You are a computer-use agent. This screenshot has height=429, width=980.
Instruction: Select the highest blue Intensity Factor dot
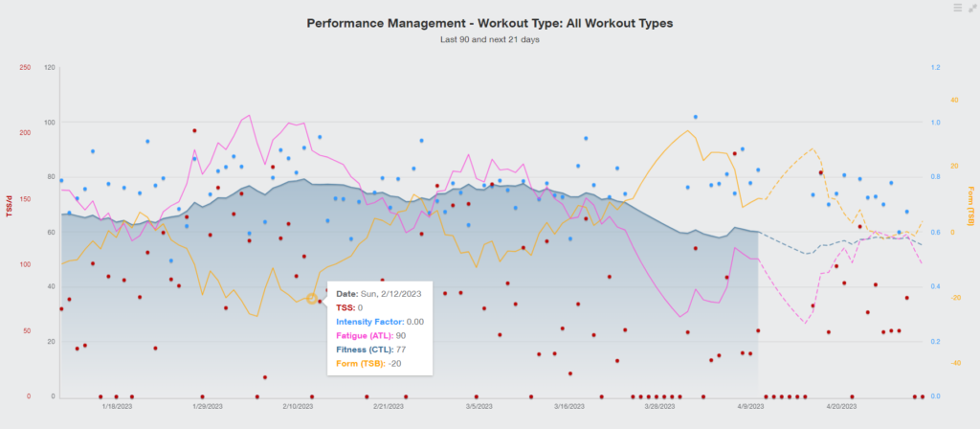[695, 117]
